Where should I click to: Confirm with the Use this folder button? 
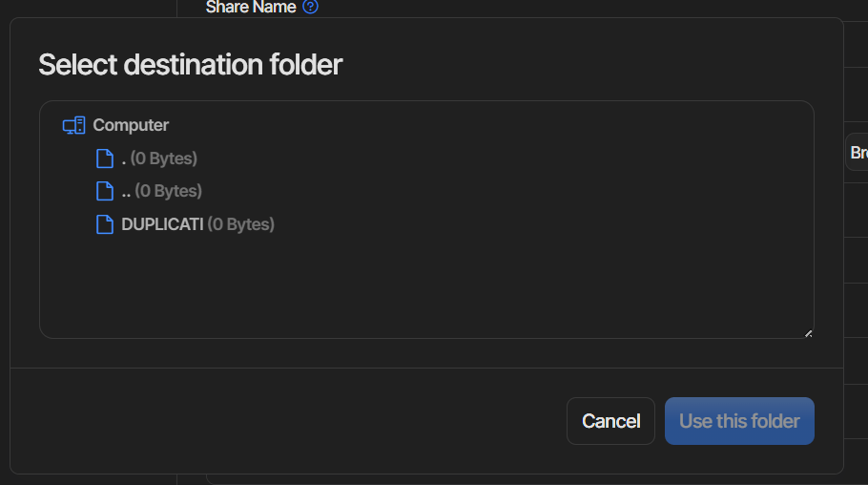pyautogui.click(x=739, y=421)
